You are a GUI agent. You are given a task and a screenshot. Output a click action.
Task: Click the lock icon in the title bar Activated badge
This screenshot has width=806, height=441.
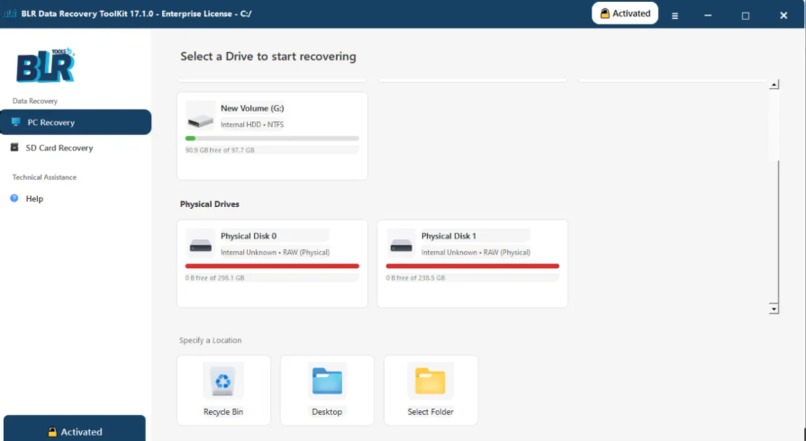tap(605, 14)
